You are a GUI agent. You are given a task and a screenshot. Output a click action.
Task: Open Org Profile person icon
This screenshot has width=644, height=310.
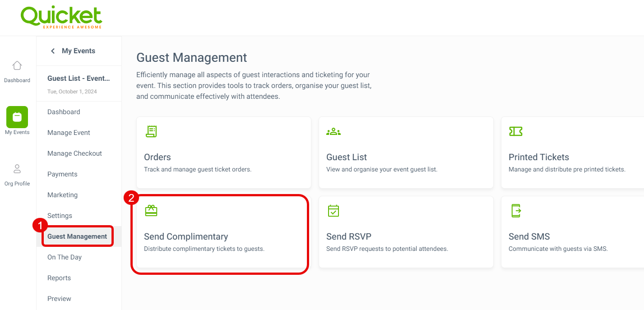pos(17,169)
